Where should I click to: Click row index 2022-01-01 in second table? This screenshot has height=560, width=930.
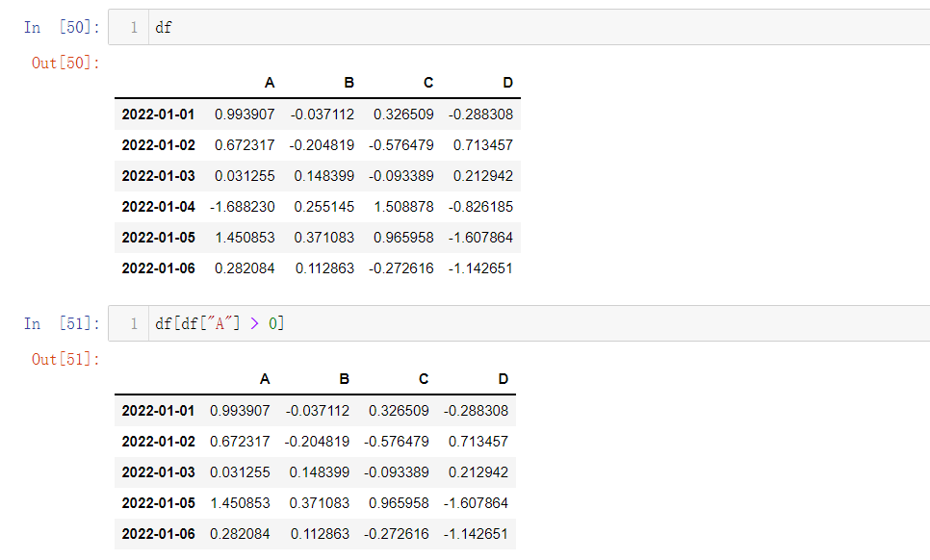point(158,411)
